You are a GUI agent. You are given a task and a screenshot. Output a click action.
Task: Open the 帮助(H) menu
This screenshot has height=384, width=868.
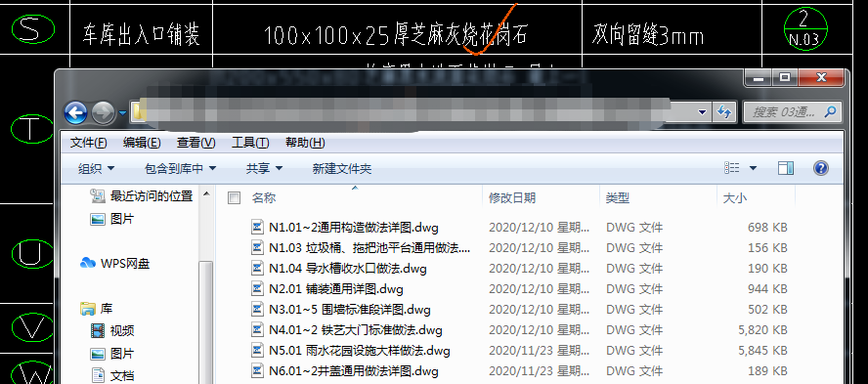[305, 143]
